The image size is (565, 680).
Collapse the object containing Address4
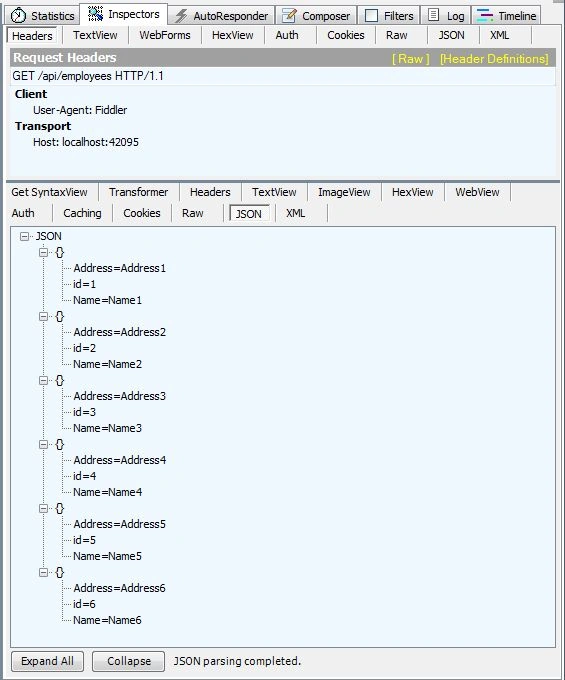tap(43, 445)
